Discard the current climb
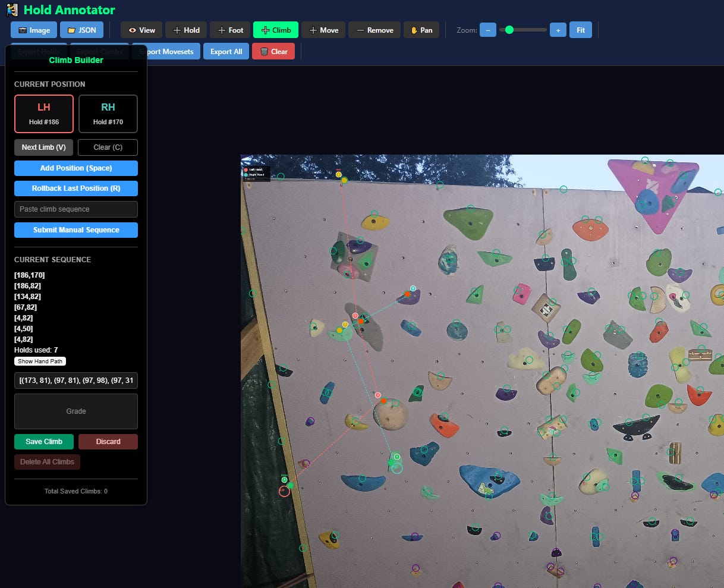The width and height of the screenshot is (724, 588). 108,441
